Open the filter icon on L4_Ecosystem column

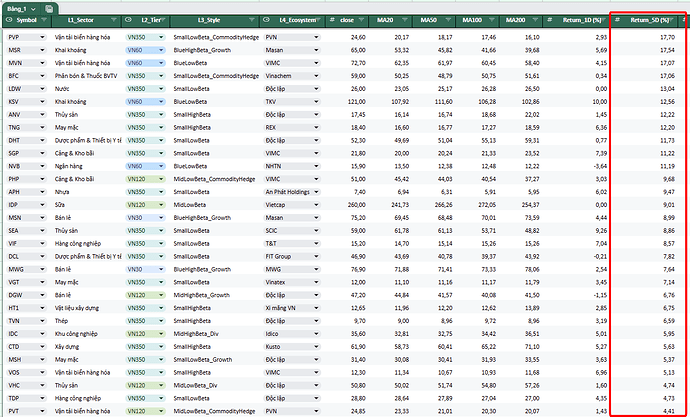coord(319,20)
